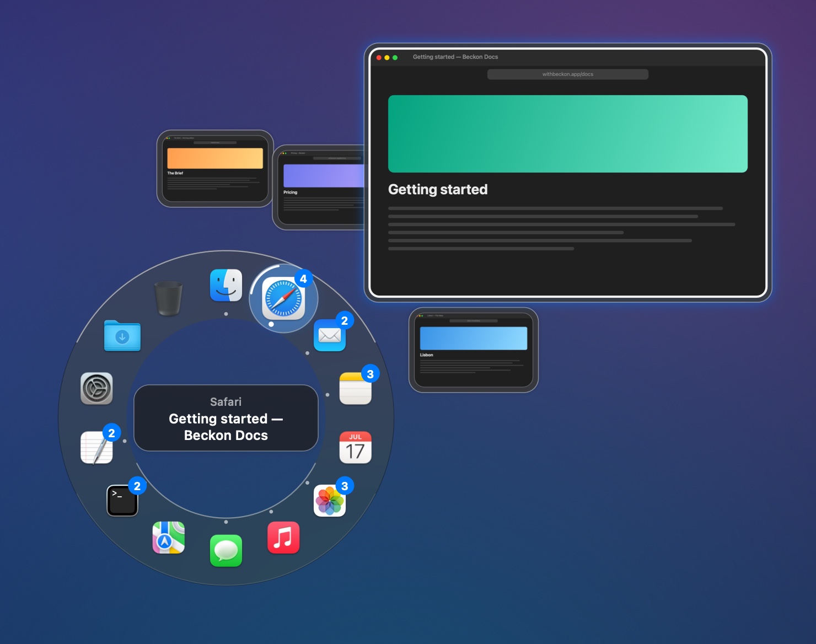Open the Maps app icon
The height and width of the screenshot is (644, 816).
pyautogui.click(x=169, y=538)
